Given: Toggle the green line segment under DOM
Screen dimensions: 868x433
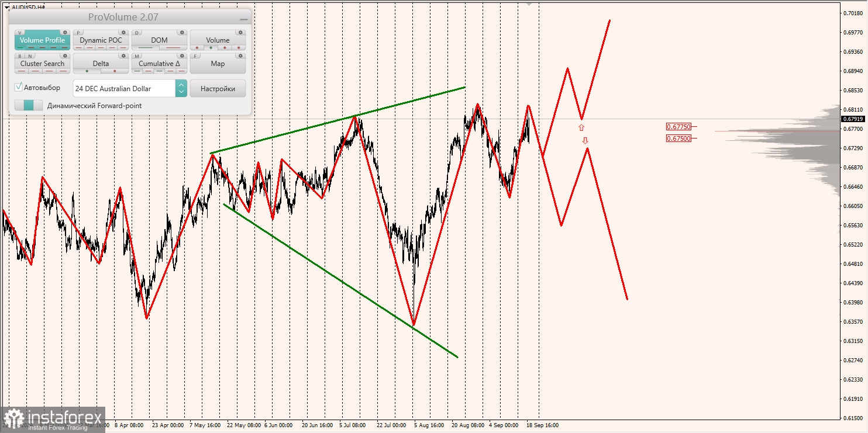Looking at the screenshot, I should (146, 47).
